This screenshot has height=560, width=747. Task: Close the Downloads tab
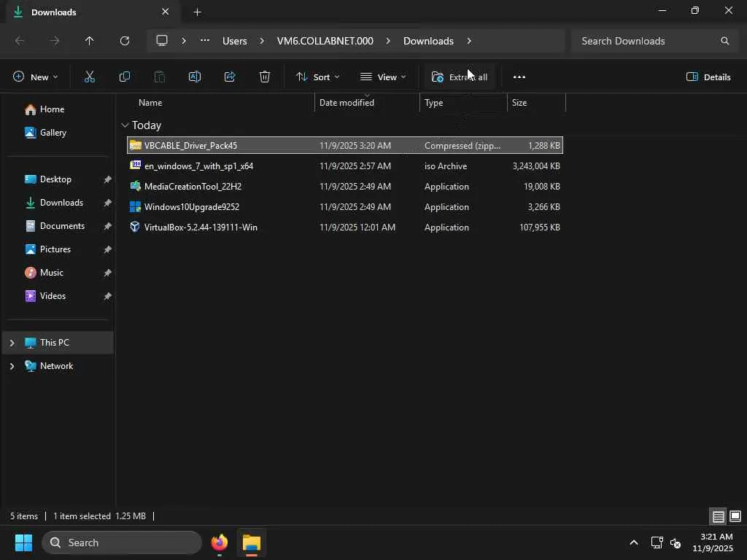166,12
